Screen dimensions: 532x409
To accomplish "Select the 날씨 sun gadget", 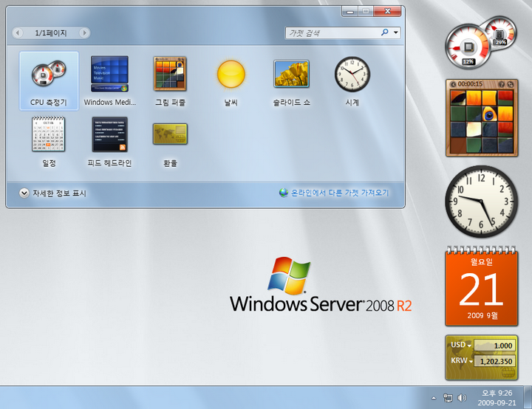I will pyautogui.click(x=231, y=74).
